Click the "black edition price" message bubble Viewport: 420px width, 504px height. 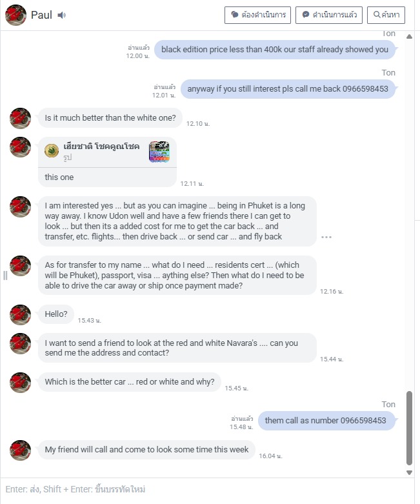click(275, 49)
